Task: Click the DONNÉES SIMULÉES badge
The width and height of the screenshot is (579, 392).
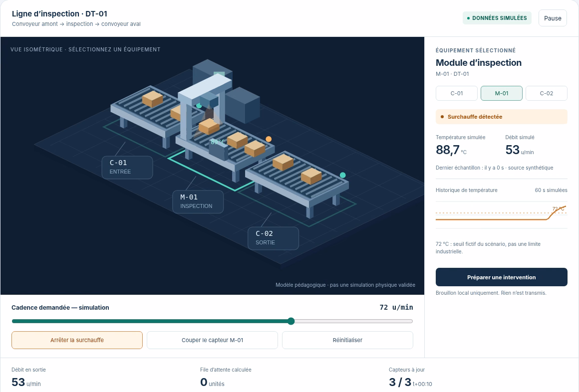Action: click(497, 18)
